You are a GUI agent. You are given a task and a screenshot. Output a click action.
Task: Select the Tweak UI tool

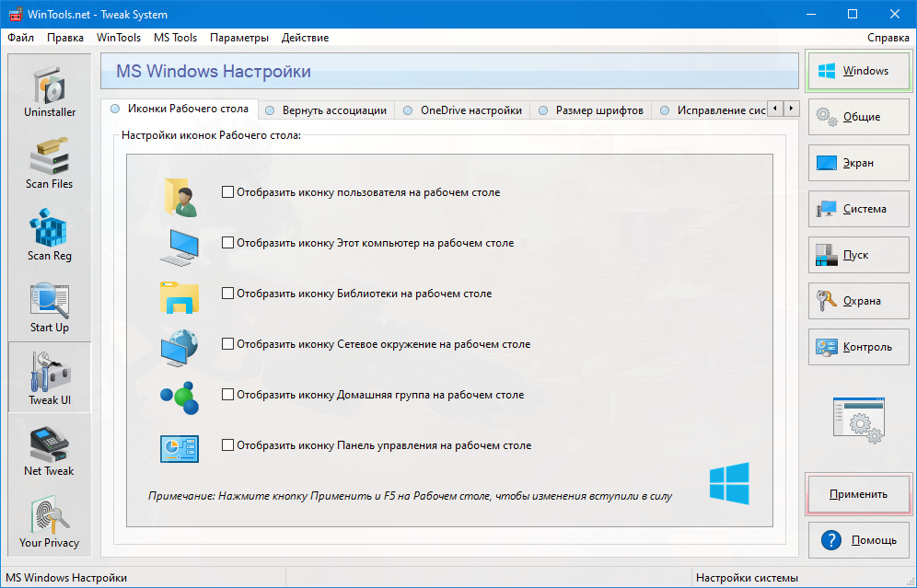click(50, 377)
